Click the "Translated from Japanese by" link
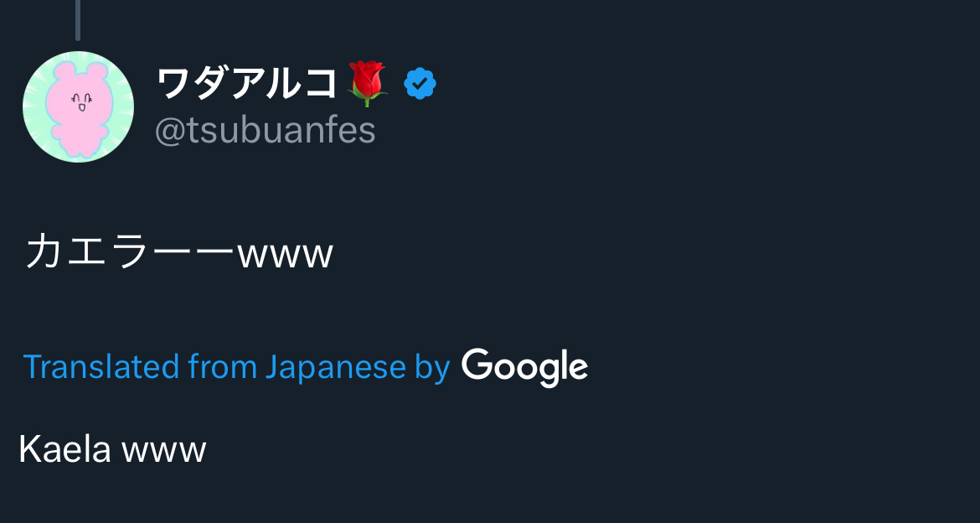The width and height of the screenshot is (980, 523). (x=236, y=367)
